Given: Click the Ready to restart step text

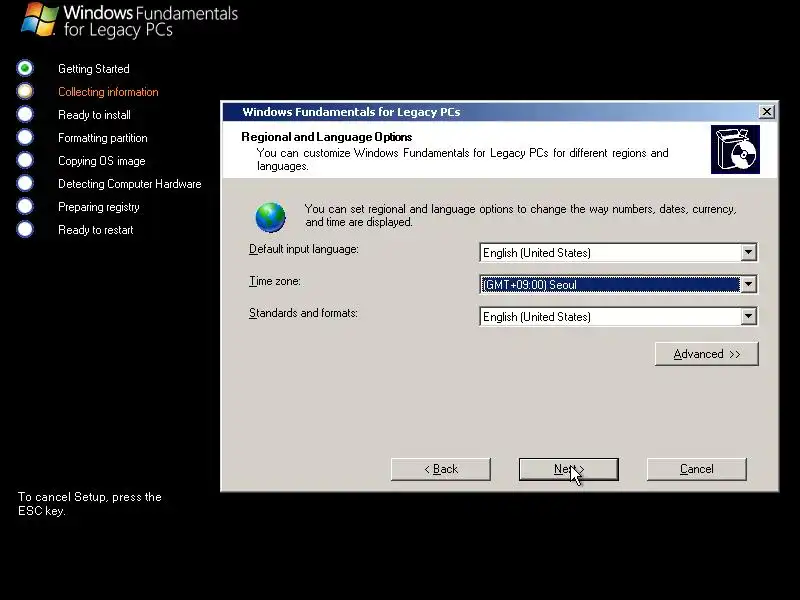Looking at the screenshot, I should pos(95,230).
